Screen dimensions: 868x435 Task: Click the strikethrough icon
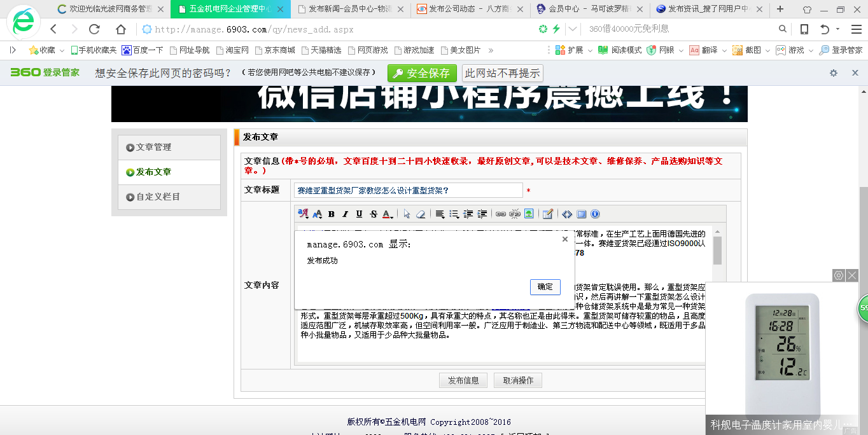click(x=373, y=214)
